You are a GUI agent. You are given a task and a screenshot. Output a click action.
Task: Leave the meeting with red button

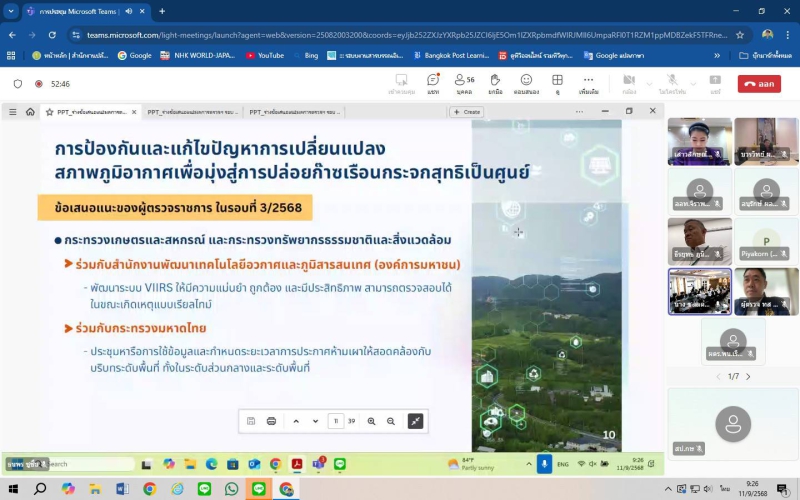[759, 84]
